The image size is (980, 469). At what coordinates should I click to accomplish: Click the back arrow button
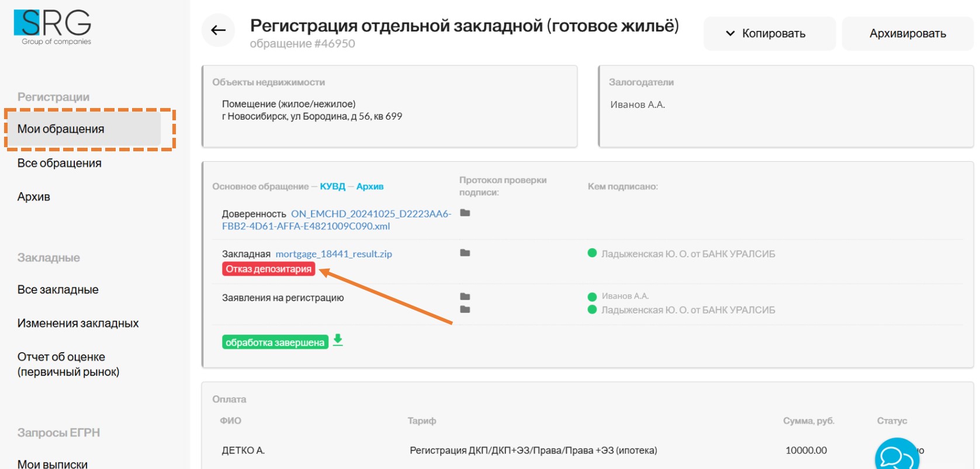pyautogui.click(x=218, y=30)
